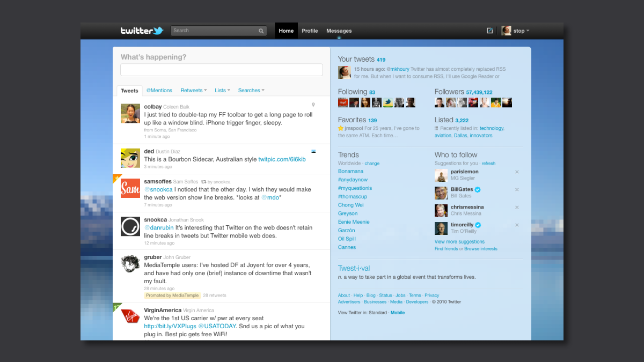Click the @mdo mention link
The height and width of the screenshot is (362, 644).
tap(270, 197)
